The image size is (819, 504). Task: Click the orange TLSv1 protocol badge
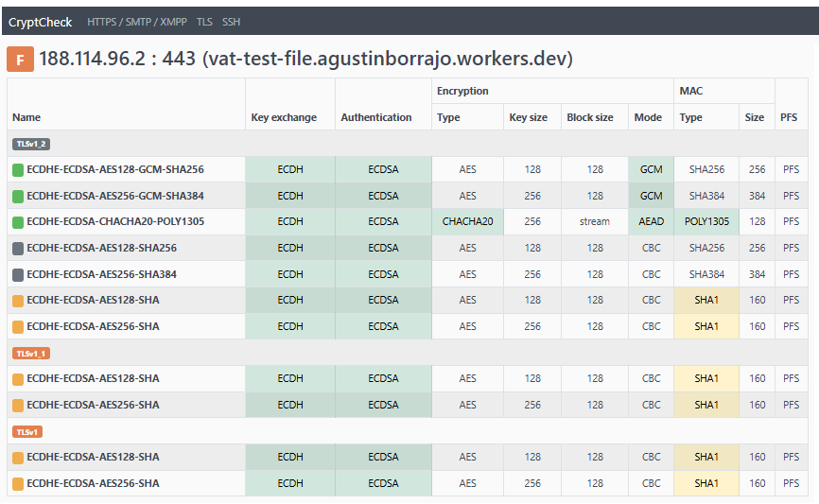tap(26, 431)
